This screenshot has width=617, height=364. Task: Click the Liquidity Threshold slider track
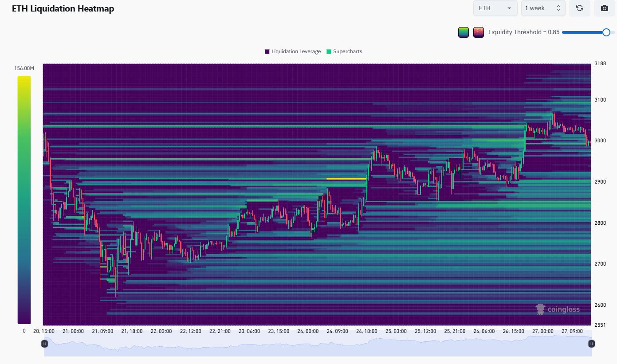(584, 32)
